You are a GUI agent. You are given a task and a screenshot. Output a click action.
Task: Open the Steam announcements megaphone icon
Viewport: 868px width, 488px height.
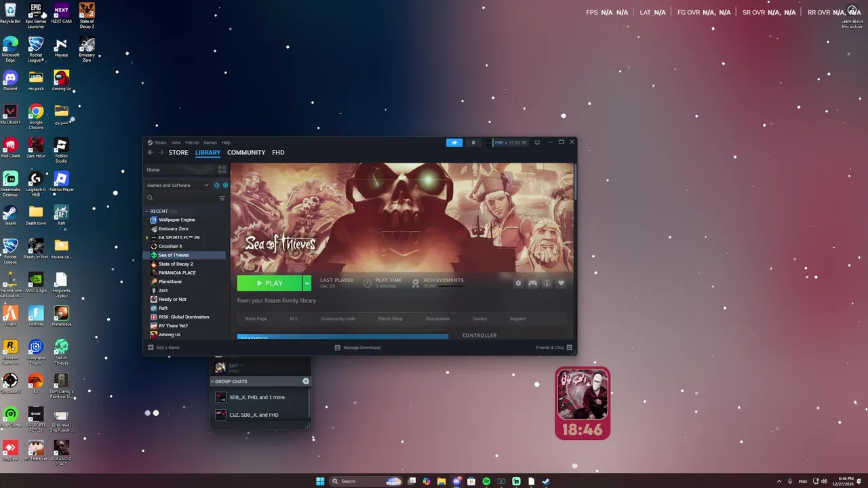pos(454,142)
